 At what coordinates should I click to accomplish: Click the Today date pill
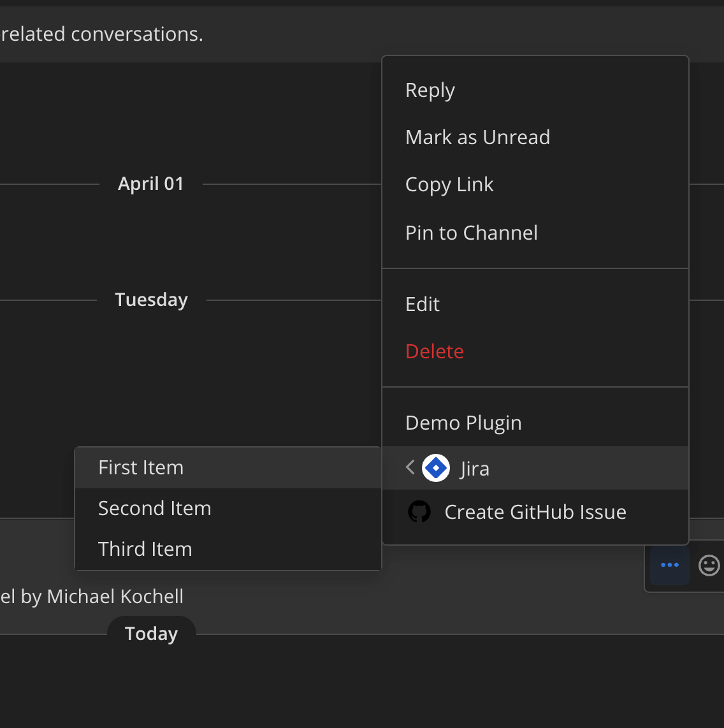coord(151,633)
